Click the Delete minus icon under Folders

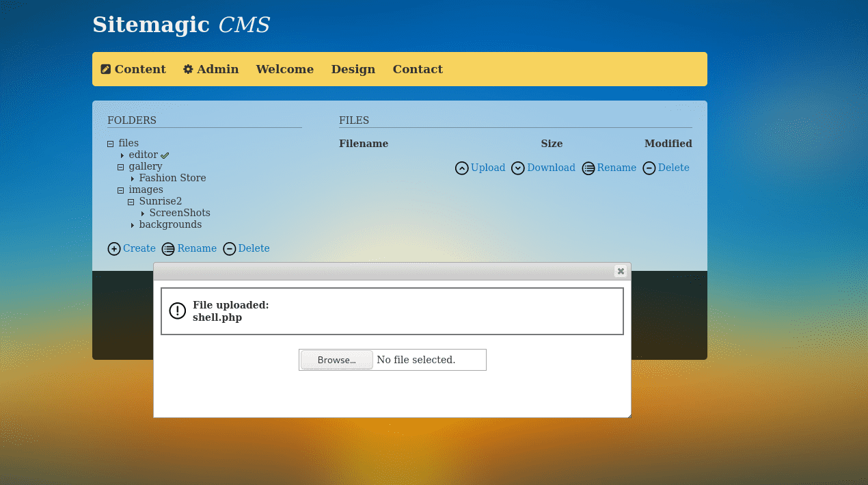point(230,249)
